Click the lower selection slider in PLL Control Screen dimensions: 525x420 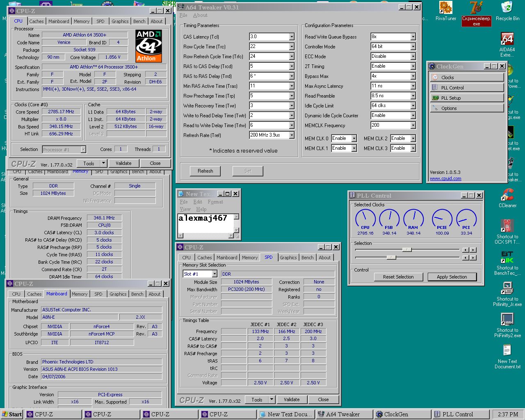click(x=391, y=257)
